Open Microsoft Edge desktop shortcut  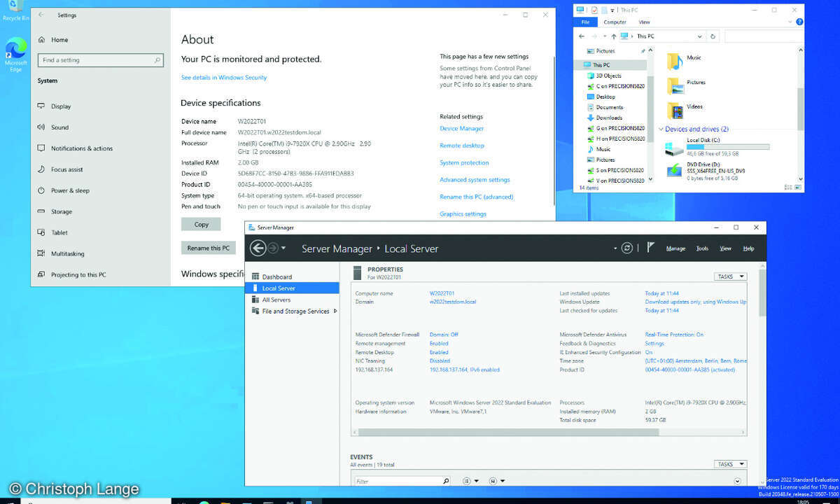coord(15,55)
